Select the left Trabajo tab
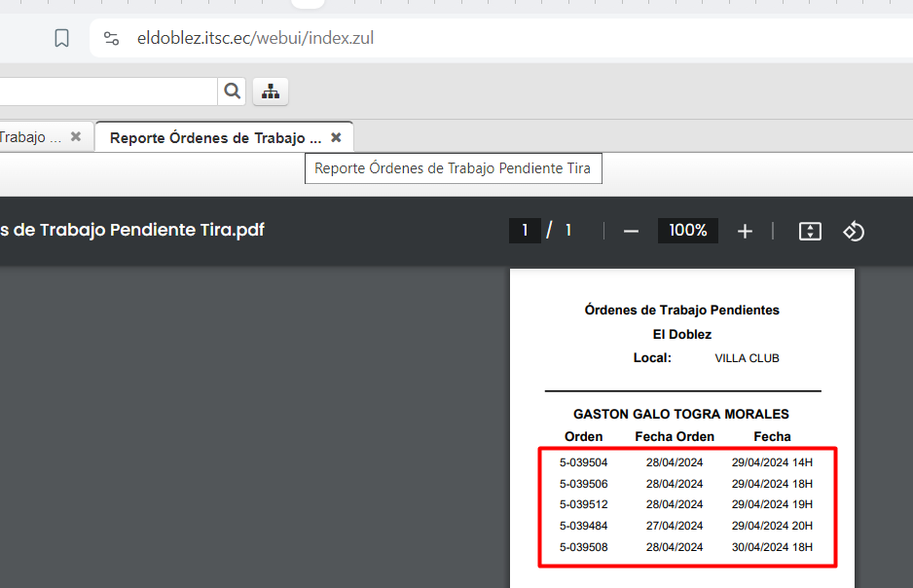This screenshot has width=913, height=588. click(x=29, y=137)
